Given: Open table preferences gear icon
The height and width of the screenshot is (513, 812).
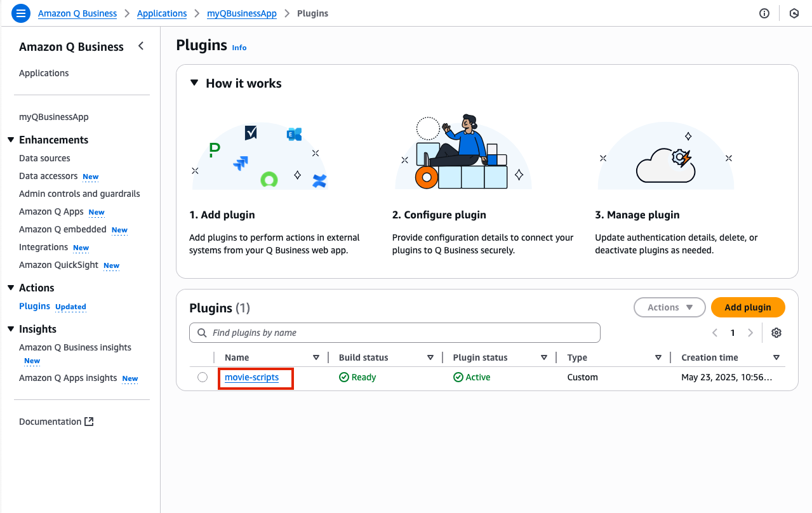Looking at the screenshot, I should (x=776, y=333).
